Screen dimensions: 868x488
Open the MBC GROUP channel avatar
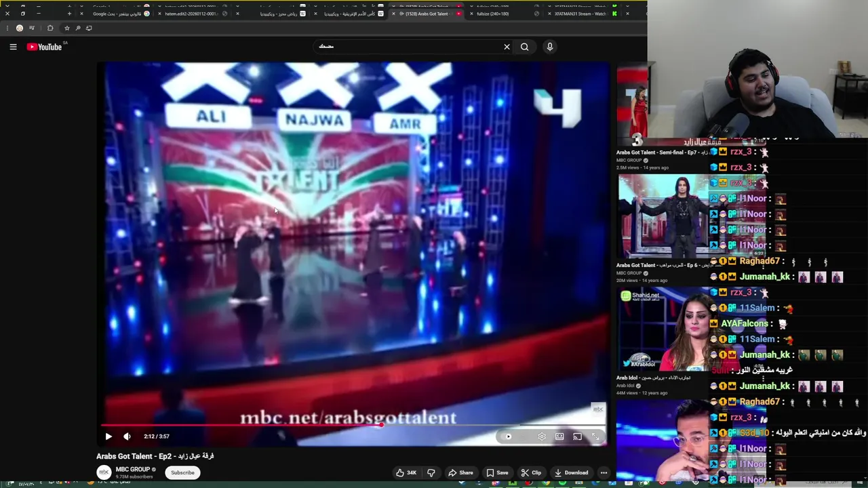[x=104, y=472]
